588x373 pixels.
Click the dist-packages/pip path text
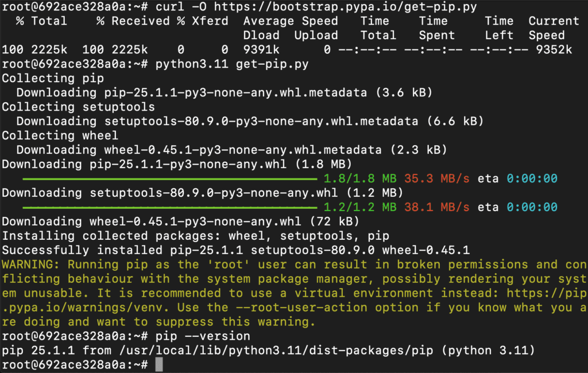tap(374, 351)
